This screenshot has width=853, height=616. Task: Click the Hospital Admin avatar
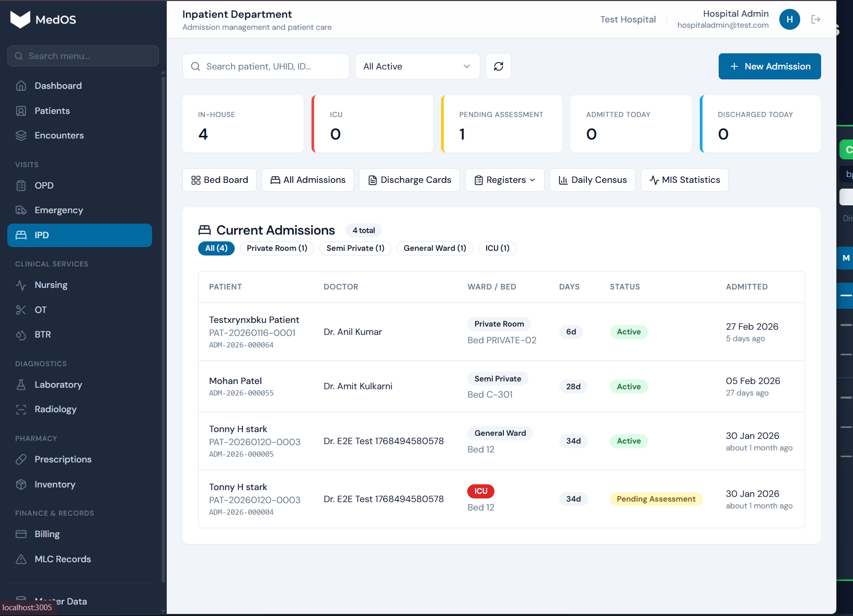pos(790,19)
